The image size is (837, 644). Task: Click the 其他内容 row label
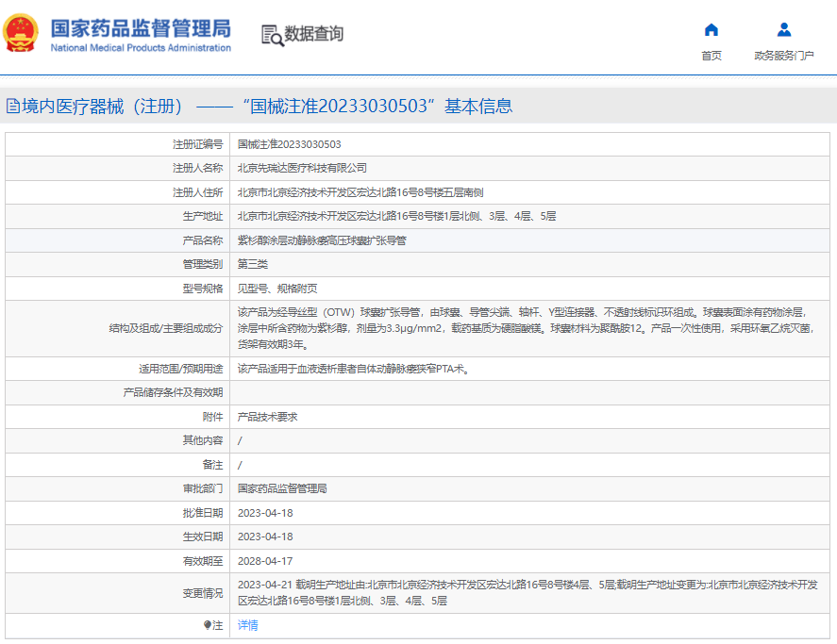[203, 440]
